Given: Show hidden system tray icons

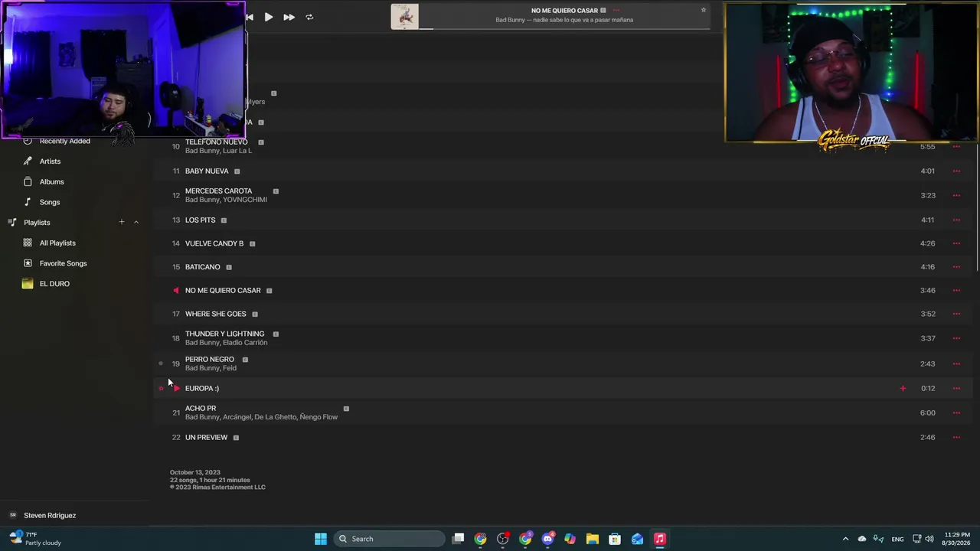Looking at the screenshot, I should [845, 539].
